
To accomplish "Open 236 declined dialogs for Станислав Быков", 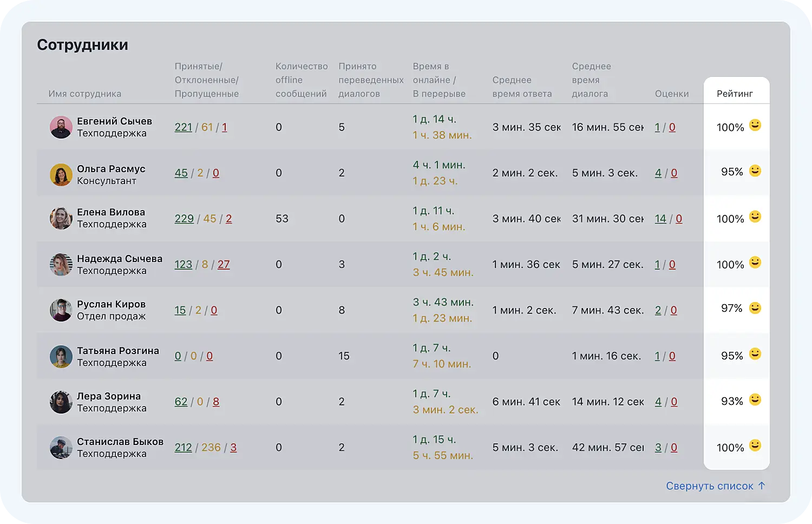I will click(211, 448).
